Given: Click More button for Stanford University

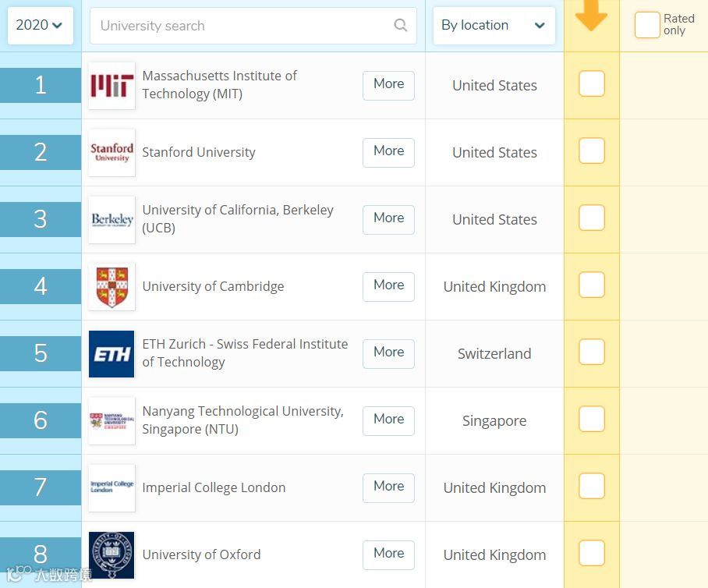Looking at the screenshot, I should pyautogui.click(x=388, y=152).
